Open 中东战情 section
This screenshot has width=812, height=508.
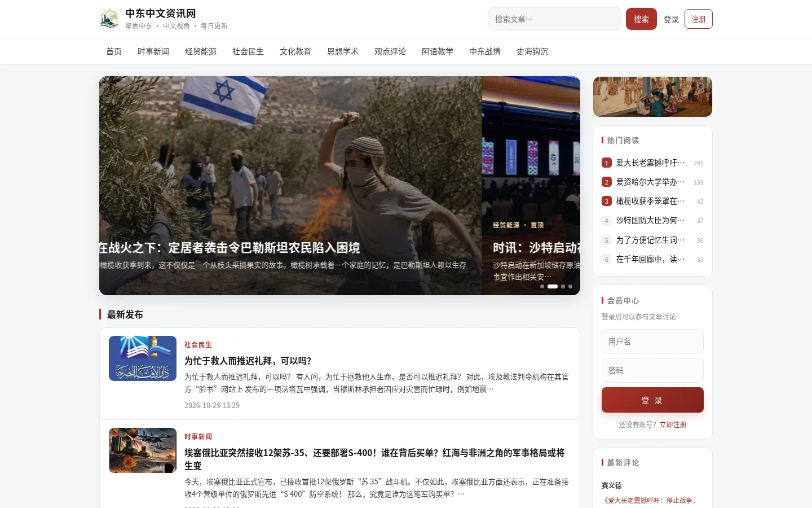pos(485,51)
